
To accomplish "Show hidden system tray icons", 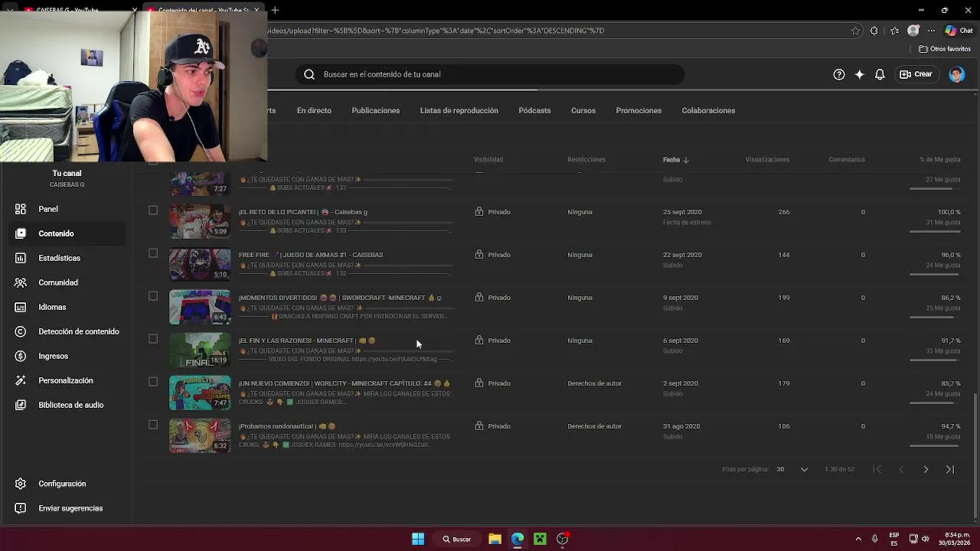I will 858,539.
